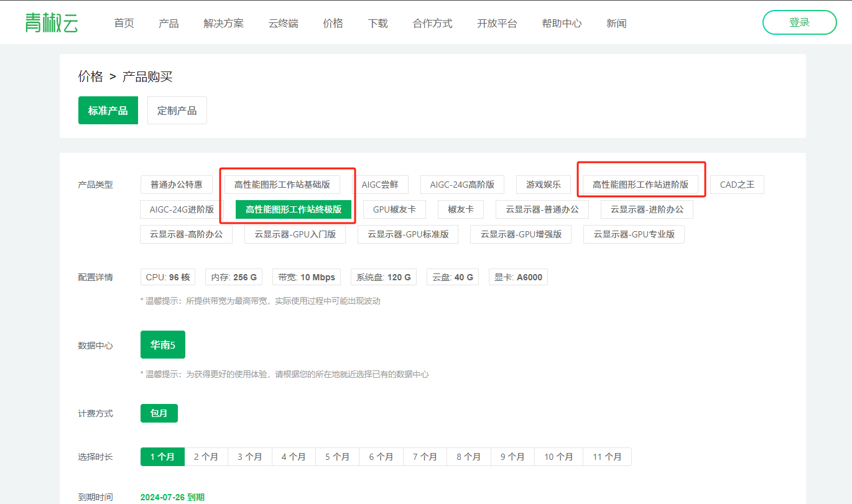Click the 登录 button
This screenshot has width=852, height=504.
(799, 22)
